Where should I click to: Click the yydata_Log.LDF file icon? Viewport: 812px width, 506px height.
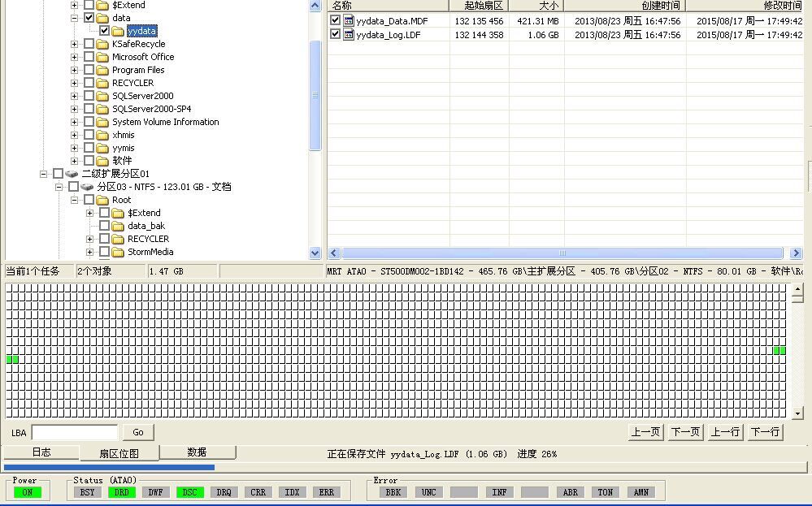click(x=349, y=35)
